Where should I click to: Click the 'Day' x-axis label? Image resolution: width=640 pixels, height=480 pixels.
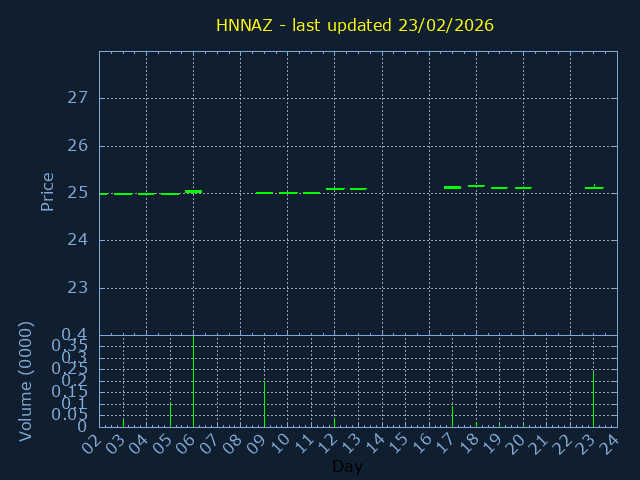(x=347, y=467)
